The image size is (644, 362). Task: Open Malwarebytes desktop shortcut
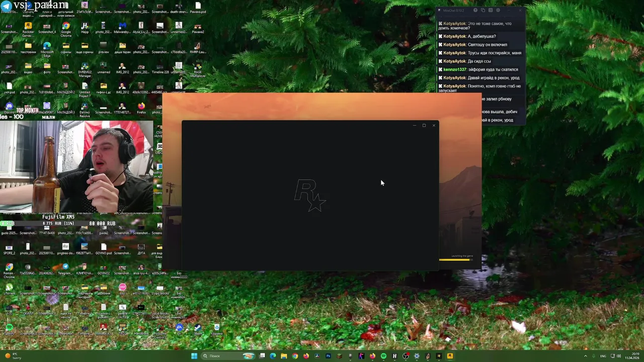122,28
